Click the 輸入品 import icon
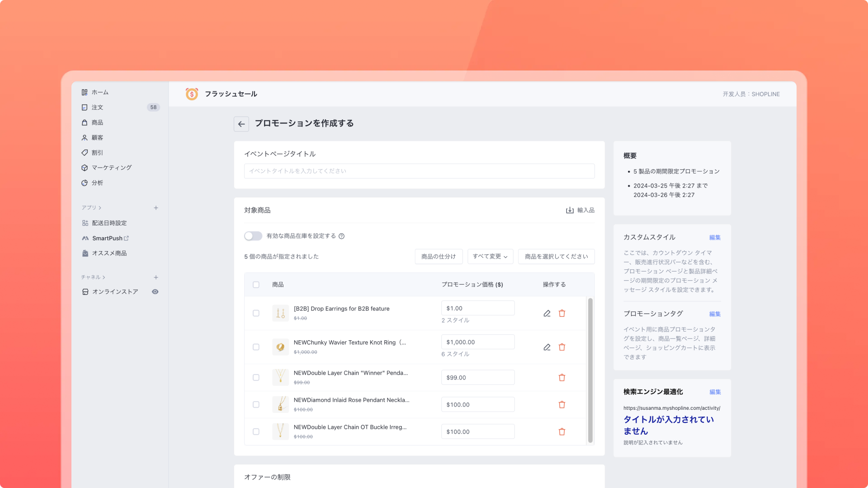Image resolution: width=868 pixels, height=488 pixels. pyautogui.click(x=570, y=210)
